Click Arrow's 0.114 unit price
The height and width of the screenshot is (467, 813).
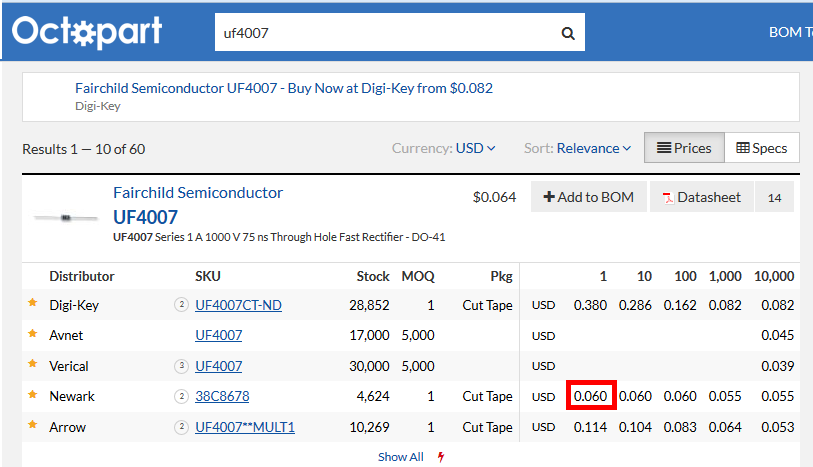590,427
